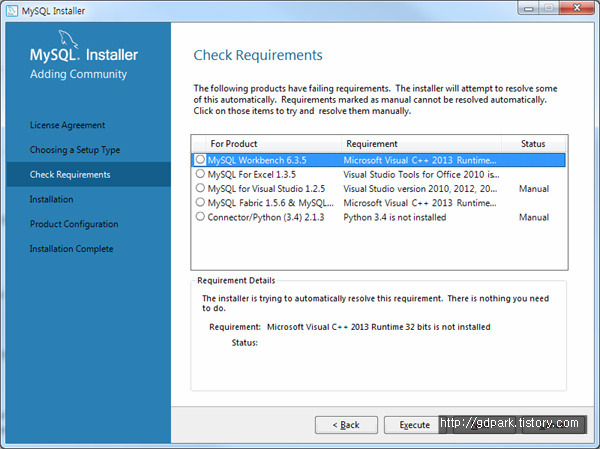600x449 pixels.
Task: Click 'Visual Studio version 2010, 2012, 20...' cell
Action: (420, 189)
